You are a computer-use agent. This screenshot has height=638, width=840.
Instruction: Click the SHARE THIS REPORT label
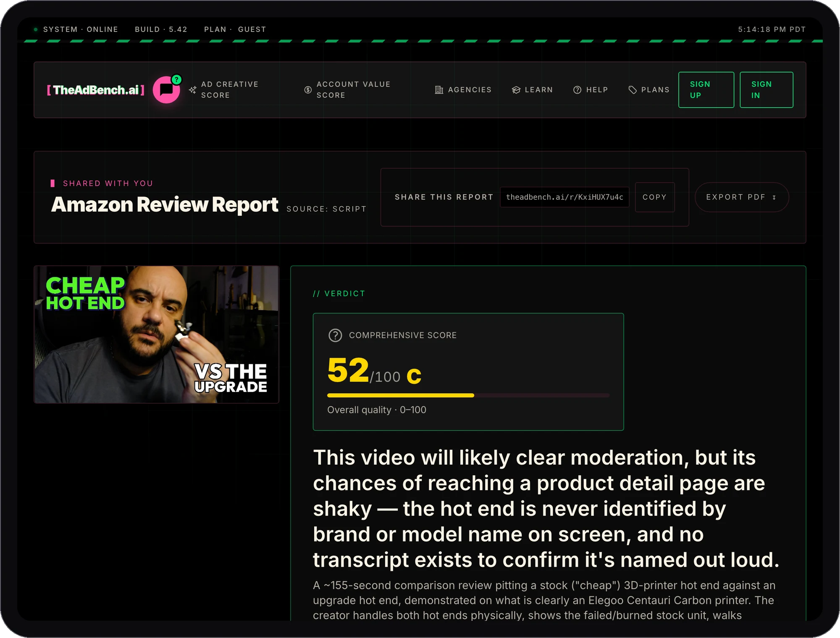coord(444,197)
